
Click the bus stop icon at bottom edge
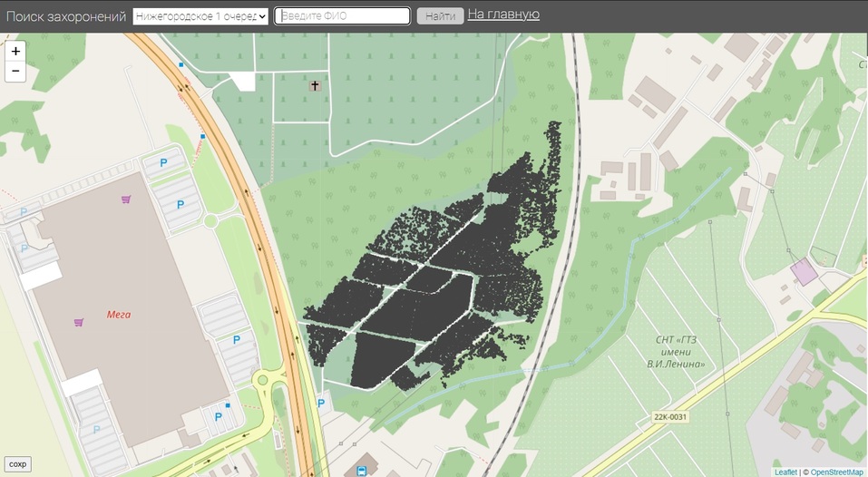(362, 471)
